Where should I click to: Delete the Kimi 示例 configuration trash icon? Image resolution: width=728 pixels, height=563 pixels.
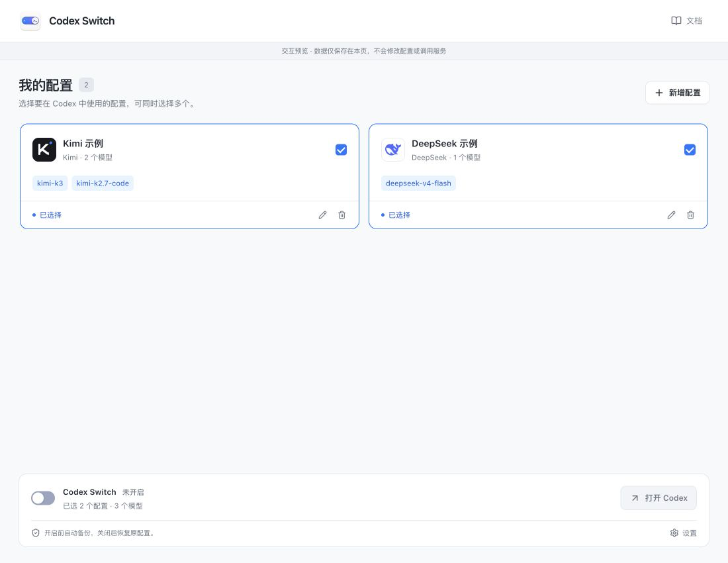point(341,215)
